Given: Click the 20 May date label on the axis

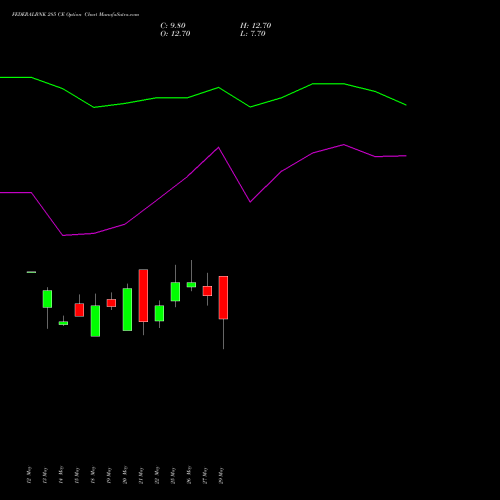Looking at the screenshot, I should coord(125,475).
